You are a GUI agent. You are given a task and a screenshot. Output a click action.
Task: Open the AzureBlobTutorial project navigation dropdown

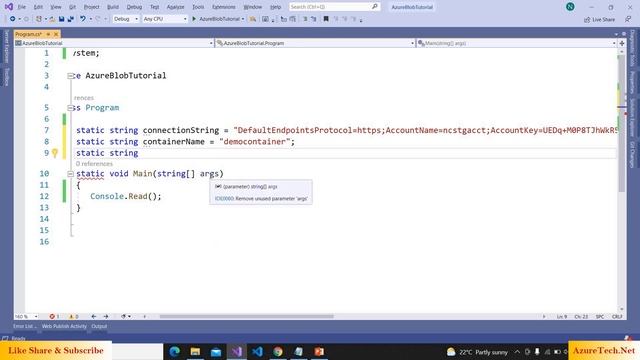pos(114,43)
